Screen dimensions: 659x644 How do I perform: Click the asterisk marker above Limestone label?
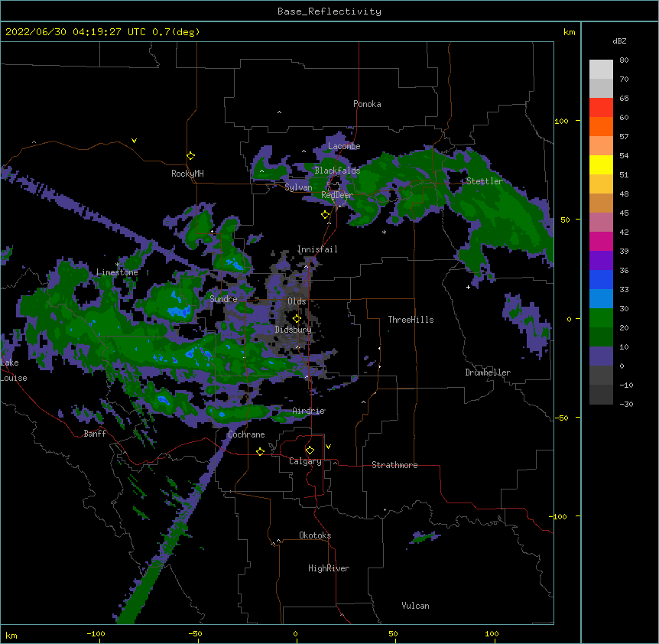pos(118,264)
